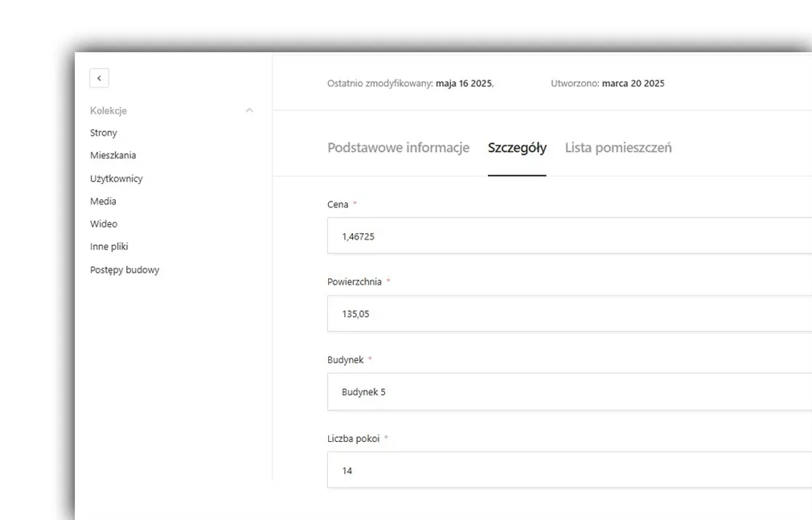This screenshot has width=812, height=520.
Task: Focus the Powierzchnia input field
Action: click(570, 313)
